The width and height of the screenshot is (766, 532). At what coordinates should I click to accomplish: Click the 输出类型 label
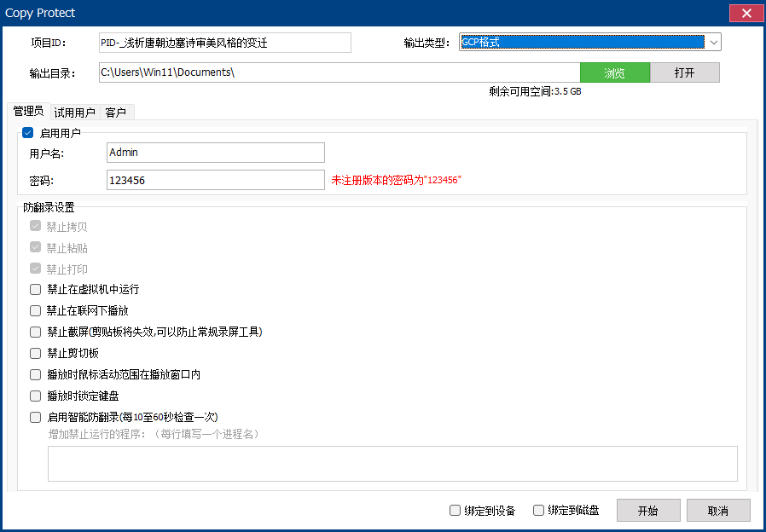[427, 43]
